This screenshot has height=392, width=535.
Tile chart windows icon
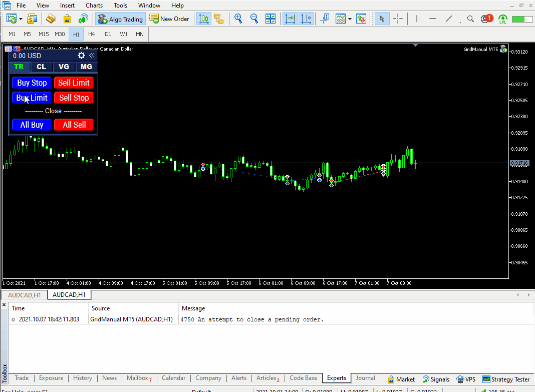271,19
